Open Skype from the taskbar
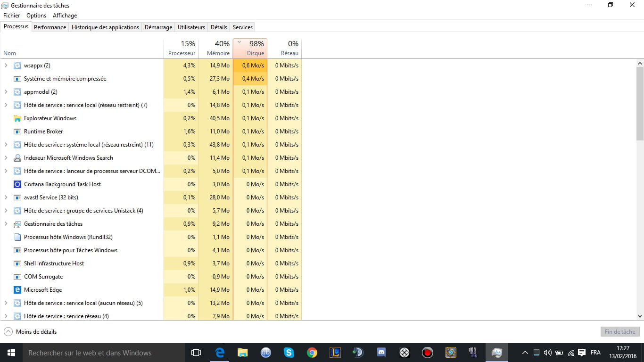This screenshot has width=644, height=362. click(x=289, y=352)
